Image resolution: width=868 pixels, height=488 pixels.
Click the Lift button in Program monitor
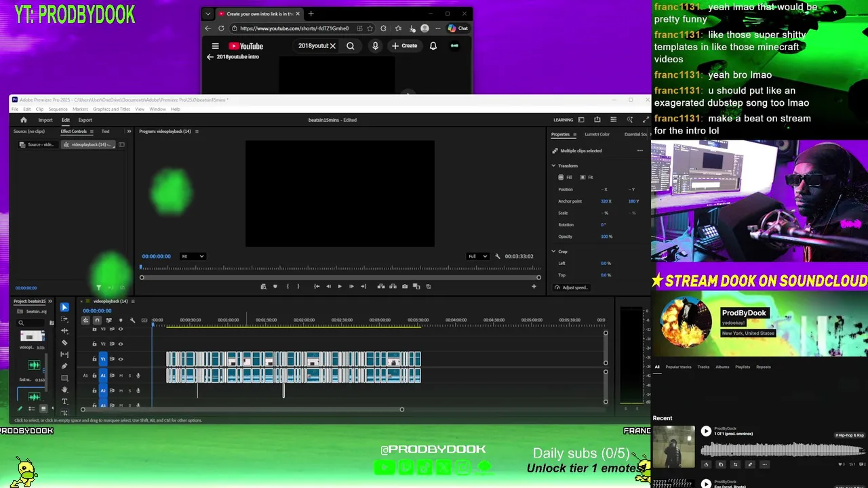[381, 286]
